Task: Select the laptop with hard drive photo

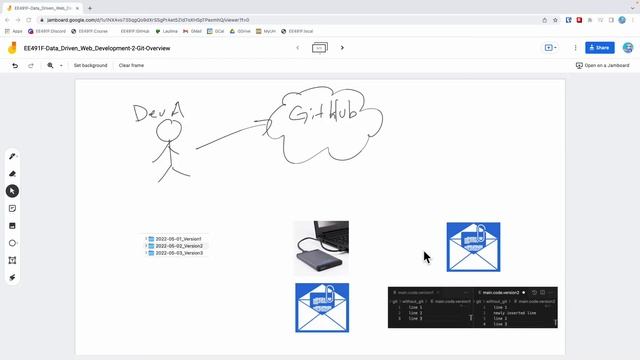Action: 322,248
